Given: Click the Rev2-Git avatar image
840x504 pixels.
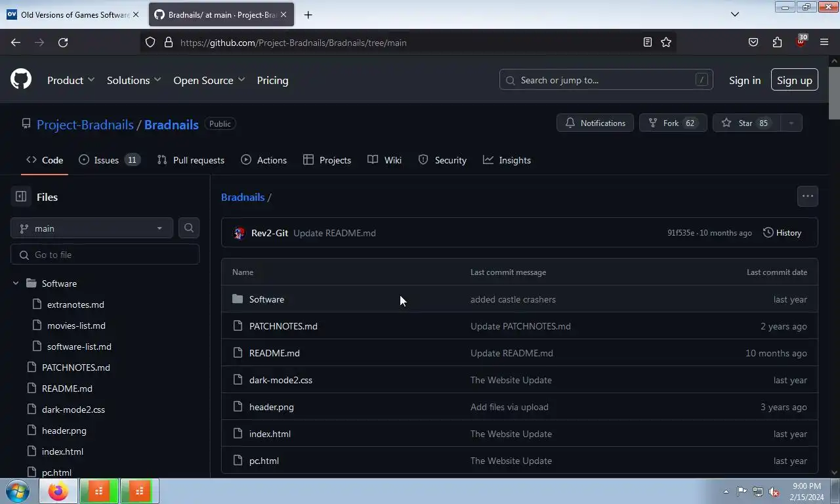Looking at the screenshot, I should click(x=240, y=233).
